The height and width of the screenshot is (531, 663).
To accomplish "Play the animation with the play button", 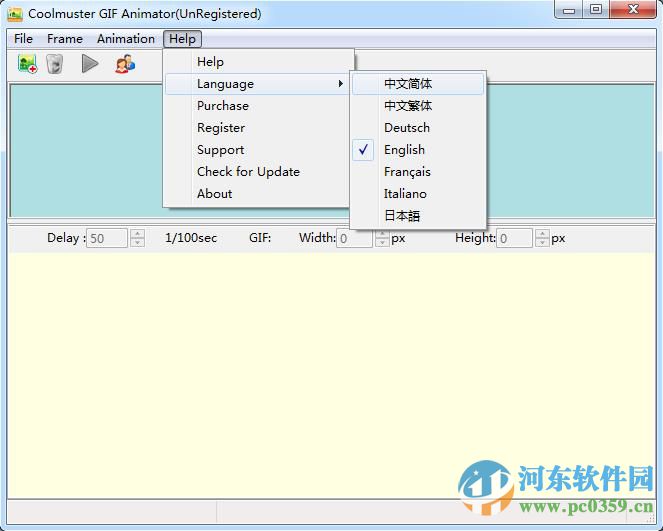I will click(90, 64).
